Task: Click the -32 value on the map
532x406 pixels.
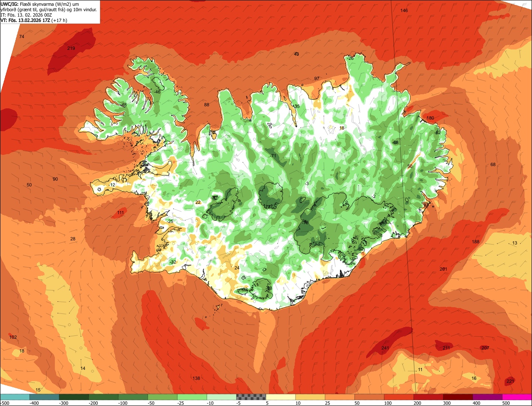Action: click(173, 262)
